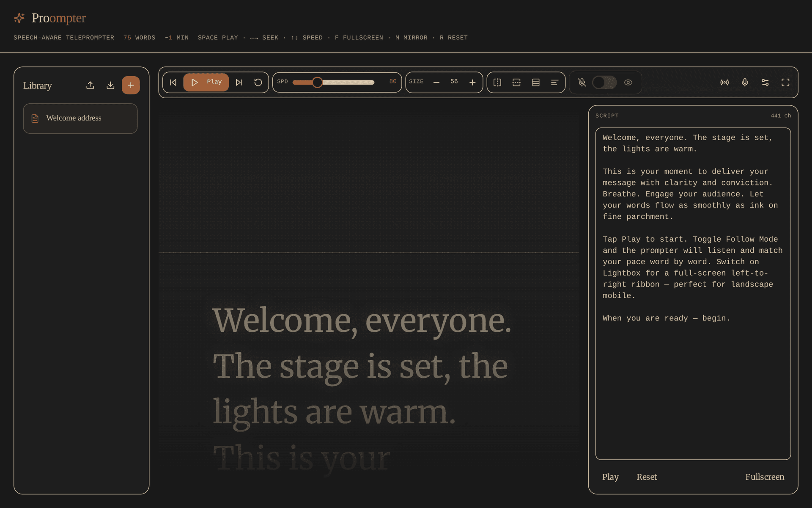Skip forward to the end of the script
The image size is (812, 508).
point(239,82)
